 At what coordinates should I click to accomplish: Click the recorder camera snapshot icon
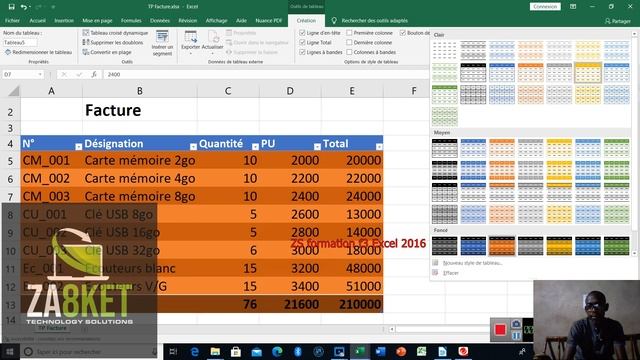(516, 324)
